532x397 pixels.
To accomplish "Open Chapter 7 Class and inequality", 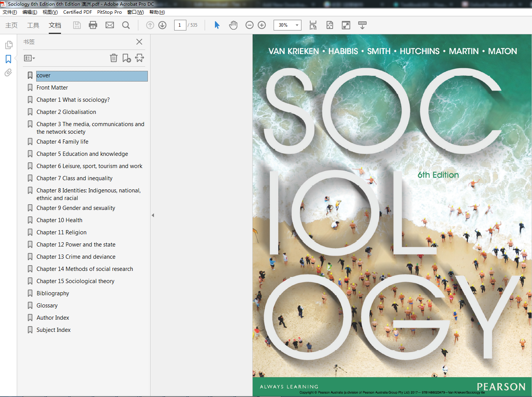I will tap(75, 178).
